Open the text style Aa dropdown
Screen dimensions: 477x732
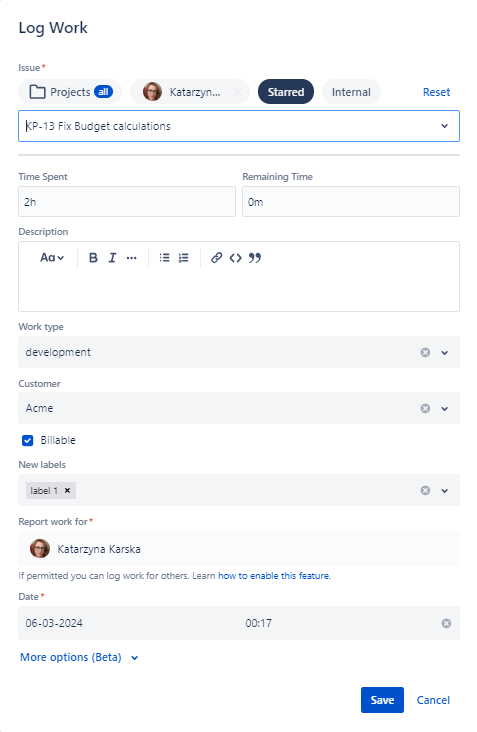tap(52, 258)
